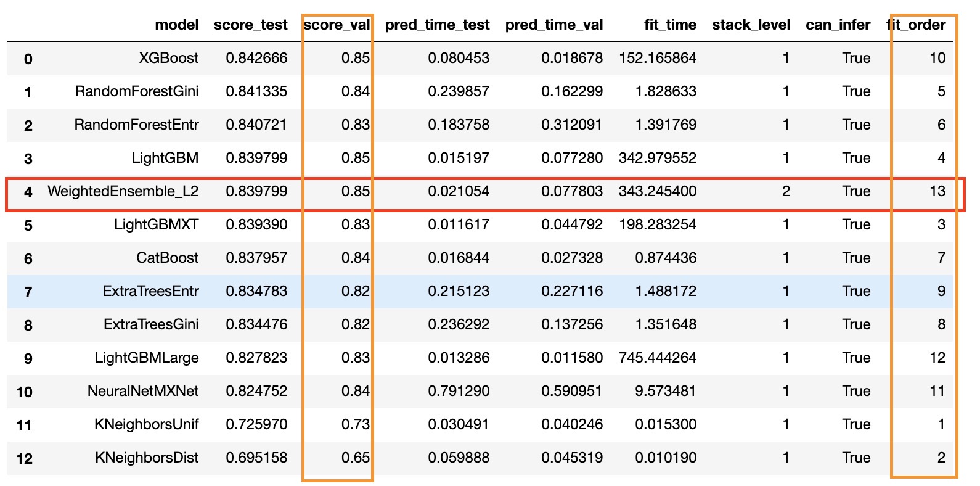
Task: Click the 'pred_time_val' column header
Action: tap(554, 25)
